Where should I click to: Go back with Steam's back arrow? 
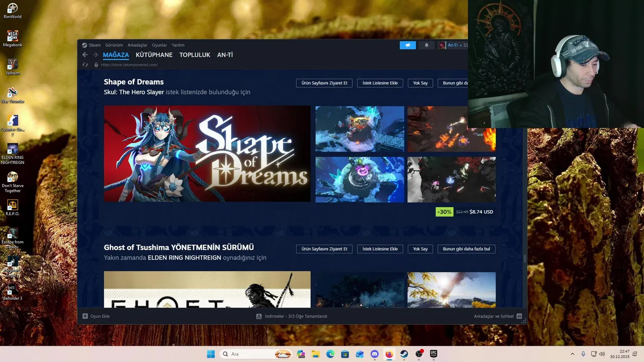[x=85, y=55]
